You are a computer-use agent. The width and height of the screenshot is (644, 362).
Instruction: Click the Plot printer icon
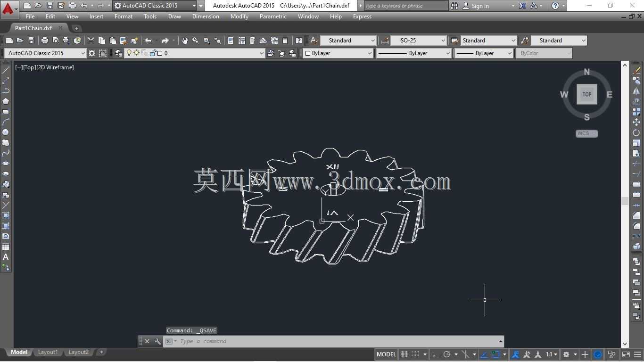coord(45,41)
